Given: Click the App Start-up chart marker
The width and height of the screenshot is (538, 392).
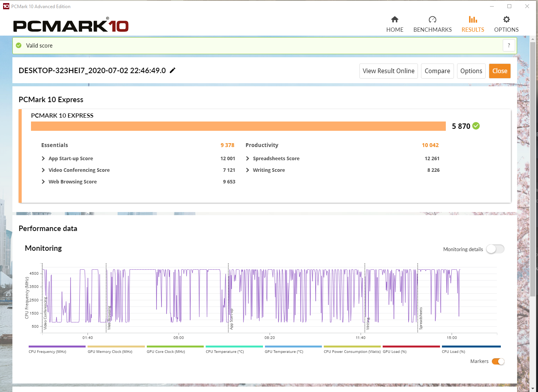Looking at the screenshot, I should click(x=231, y=319).
